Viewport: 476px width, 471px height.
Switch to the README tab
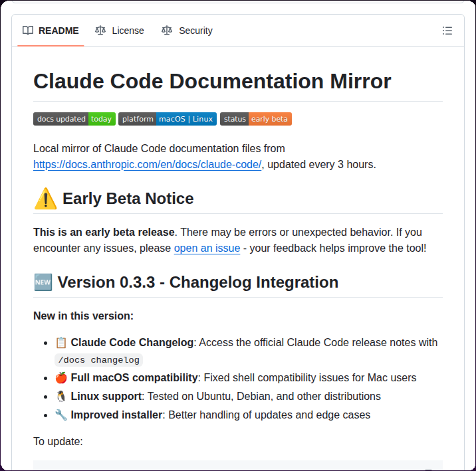pyautogui.click(x=51, y=31)
